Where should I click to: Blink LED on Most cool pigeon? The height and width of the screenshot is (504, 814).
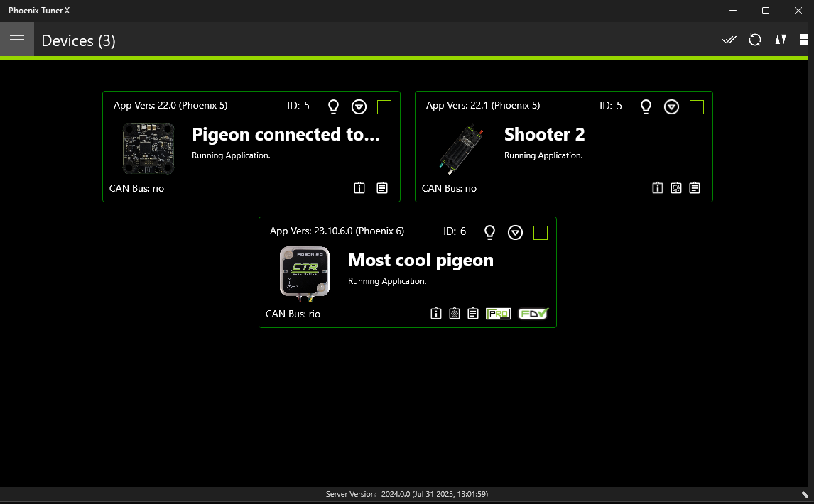[x=489, y=232]
